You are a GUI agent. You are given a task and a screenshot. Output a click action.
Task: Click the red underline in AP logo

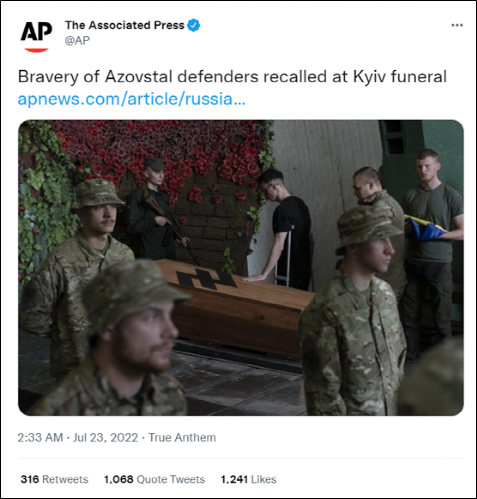point(36,50)
